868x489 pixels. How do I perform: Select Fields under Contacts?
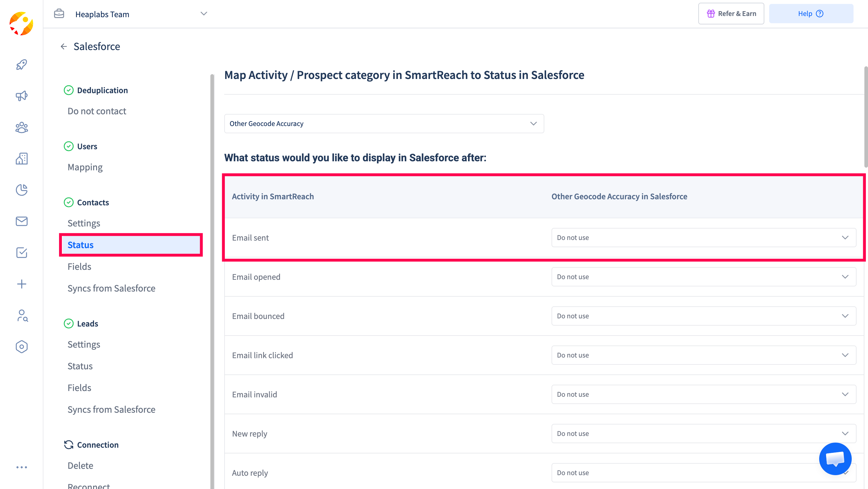(79, 267)
